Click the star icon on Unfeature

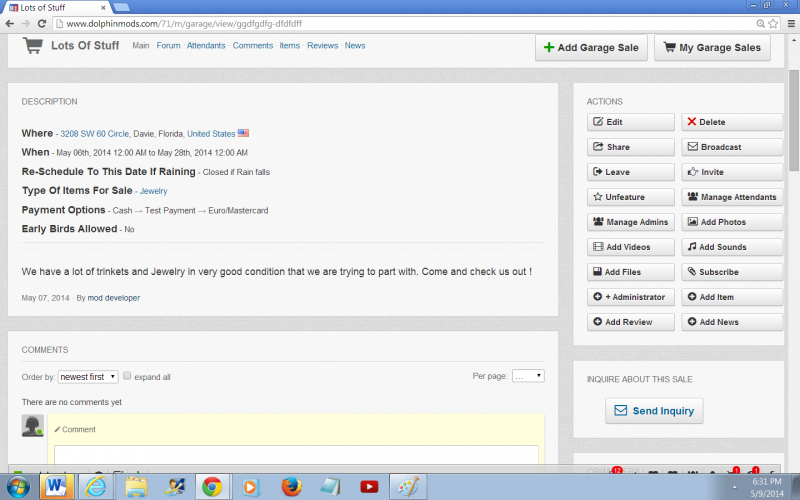point(598,197)
